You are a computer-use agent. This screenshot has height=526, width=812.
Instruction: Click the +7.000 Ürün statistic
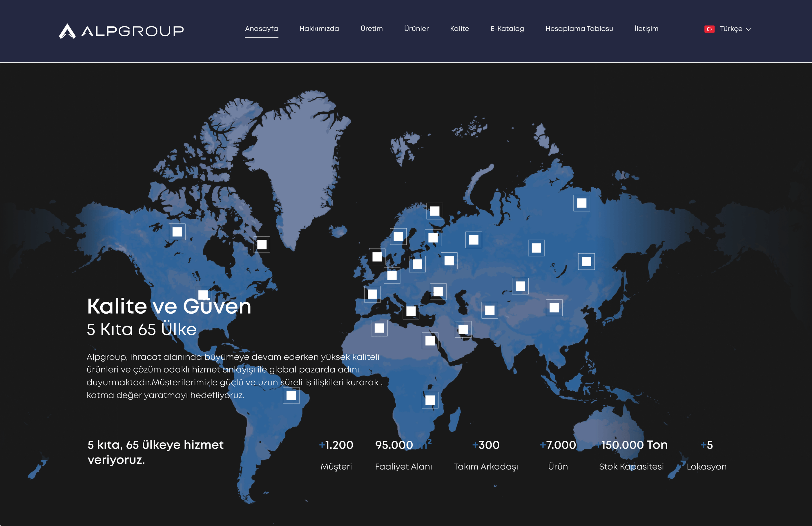click(558, 455)
